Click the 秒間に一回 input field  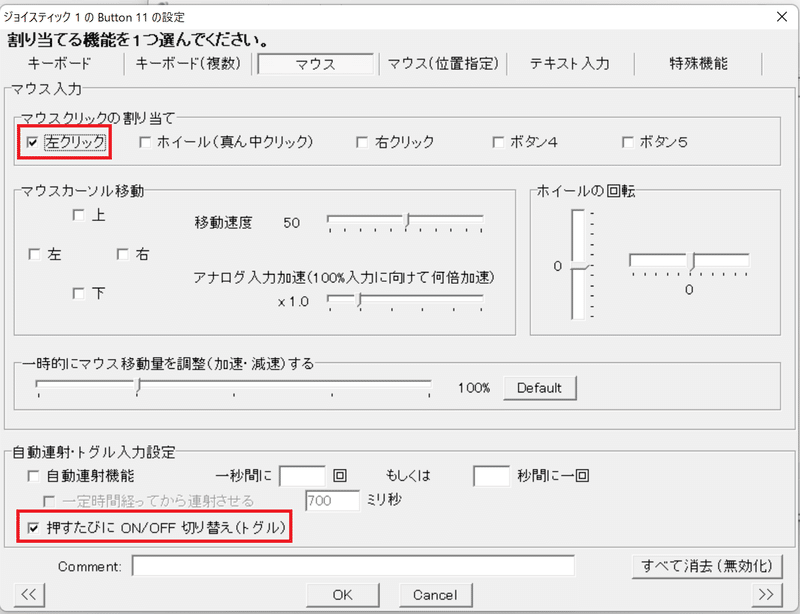491,476
